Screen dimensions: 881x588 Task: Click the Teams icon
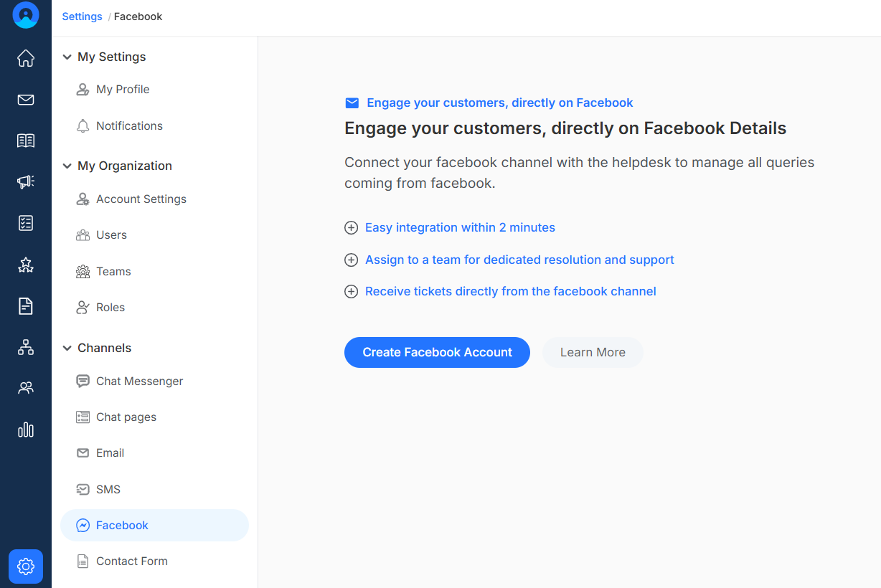click(x=83, y=272)
